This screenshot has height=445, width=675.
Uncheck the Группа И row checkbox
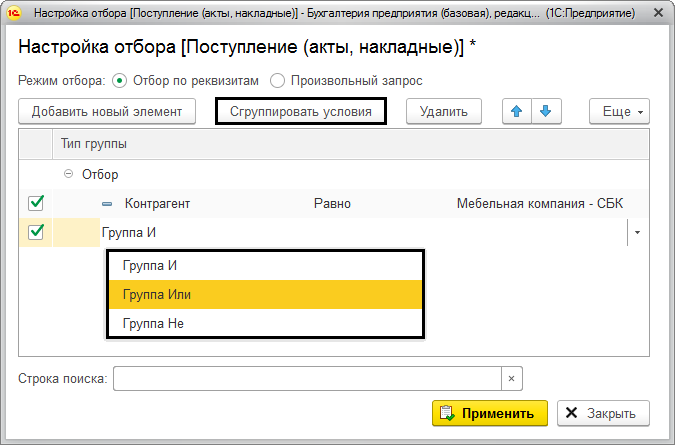36,232
